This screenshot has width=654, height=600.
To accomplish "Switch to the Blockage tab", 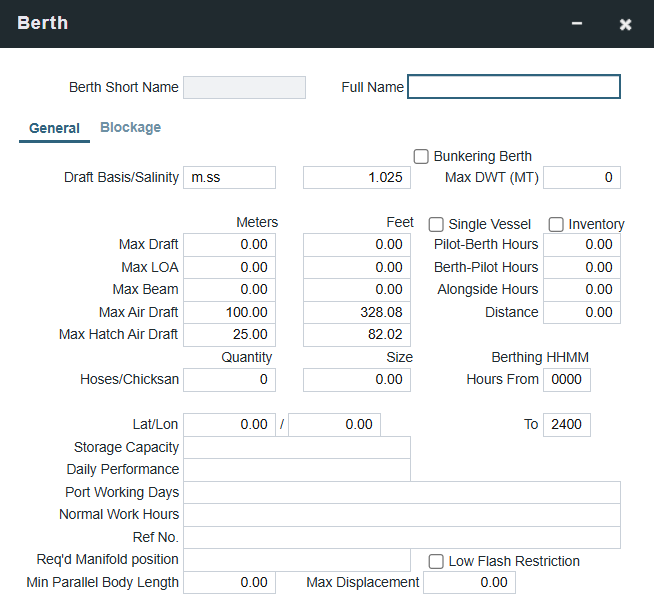I will pos(130,127).
